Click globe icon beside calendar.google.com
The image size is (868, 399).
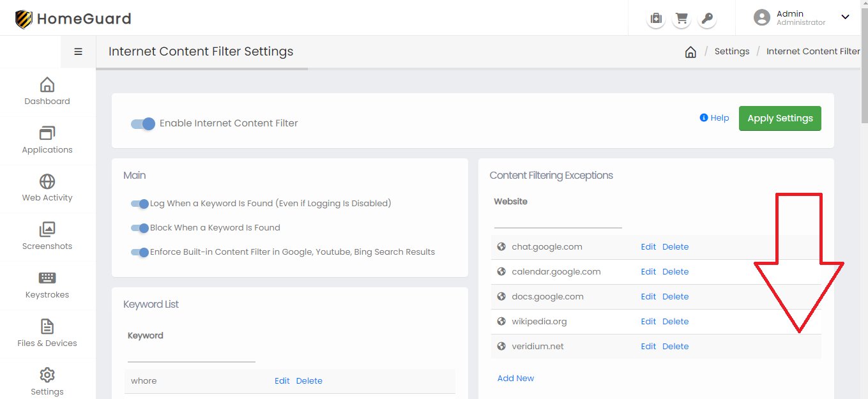click(x=501, y=271)
